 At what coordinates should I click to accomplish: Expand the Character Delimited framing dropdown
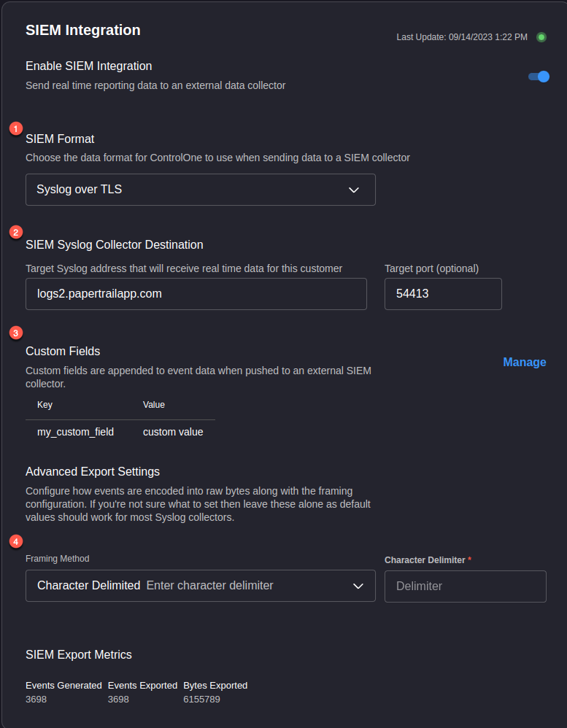click(201, 586)
